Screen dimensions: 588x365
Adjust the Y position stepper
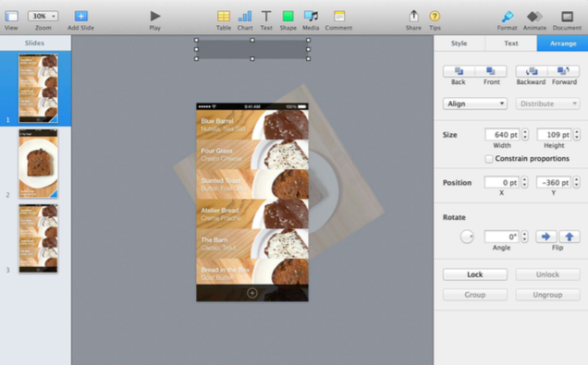[577, 183]
